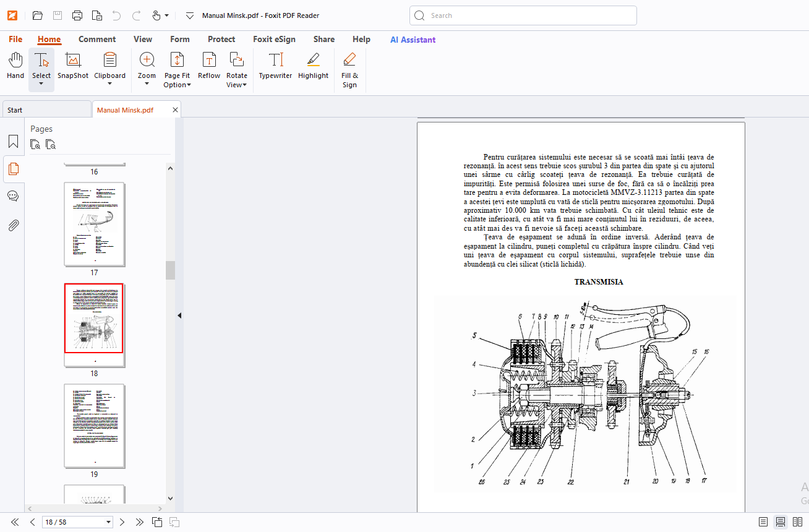Click the previous view icon in status bar

tap(157, 522)
